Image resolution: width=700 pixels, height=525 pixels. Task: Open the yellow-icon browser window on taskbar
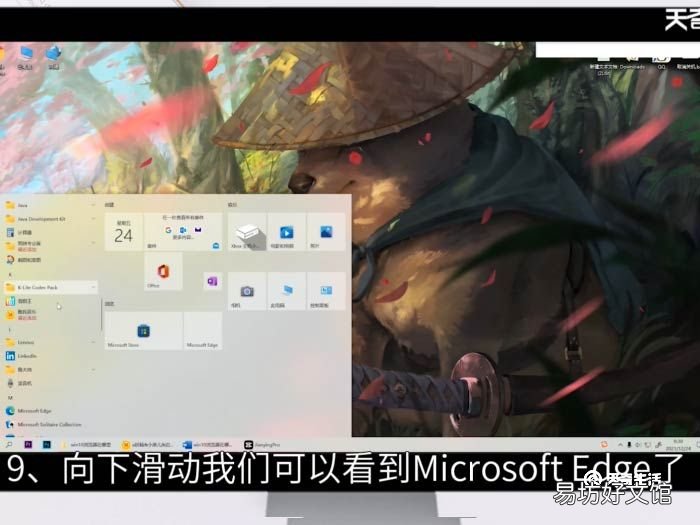coord(147,445)
